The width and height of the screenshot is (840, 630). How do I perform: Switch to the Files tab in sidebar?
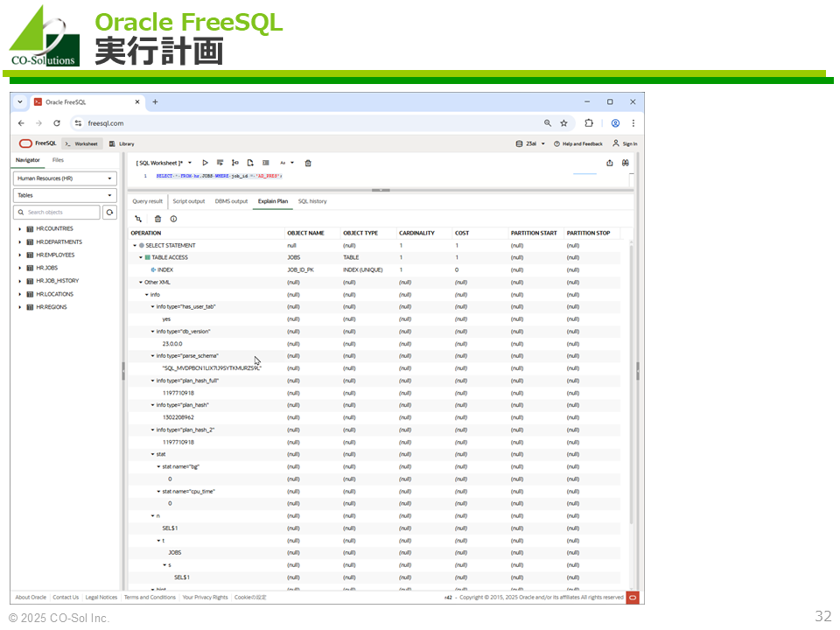click(x=58, y=160)
